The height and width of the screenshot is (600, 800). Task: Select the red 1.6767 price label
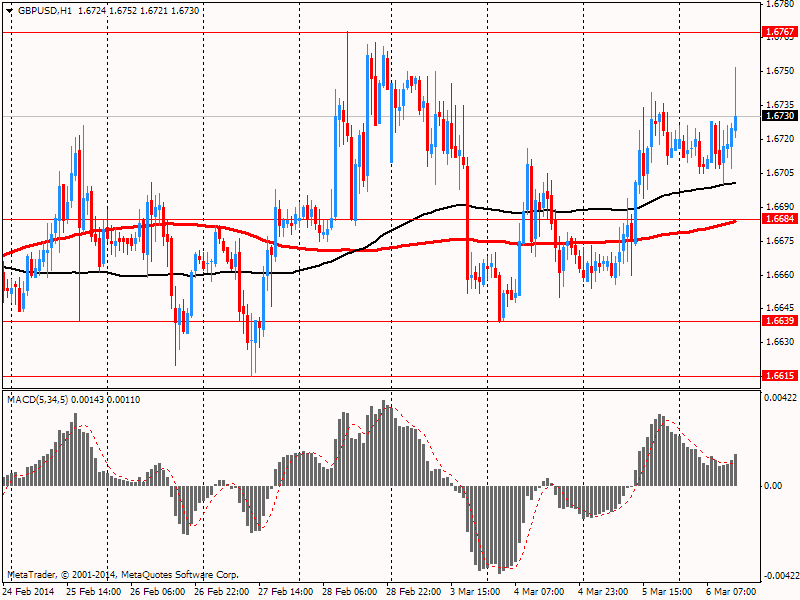point(779,32)
